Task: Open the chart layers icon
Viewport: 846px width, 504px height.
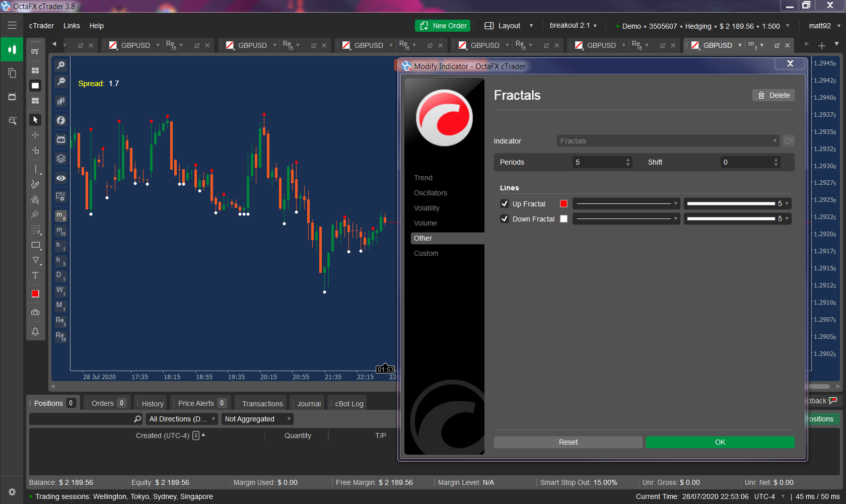Action: [61, 159]
